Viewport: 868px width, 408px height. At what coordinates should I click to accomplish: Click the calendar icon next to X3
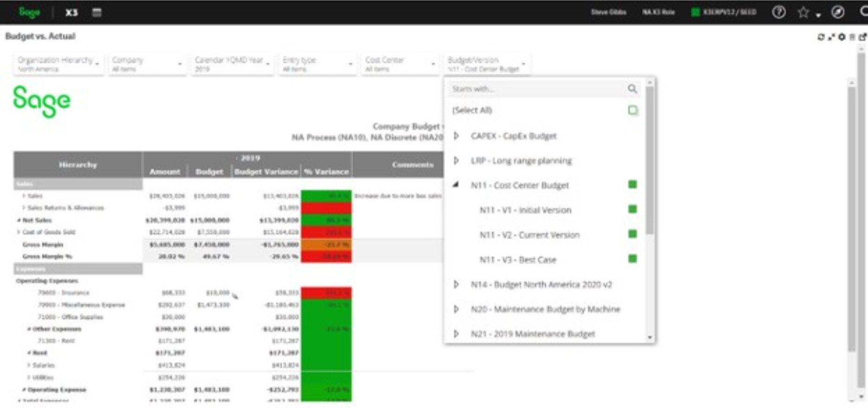(x=97, y=13)
